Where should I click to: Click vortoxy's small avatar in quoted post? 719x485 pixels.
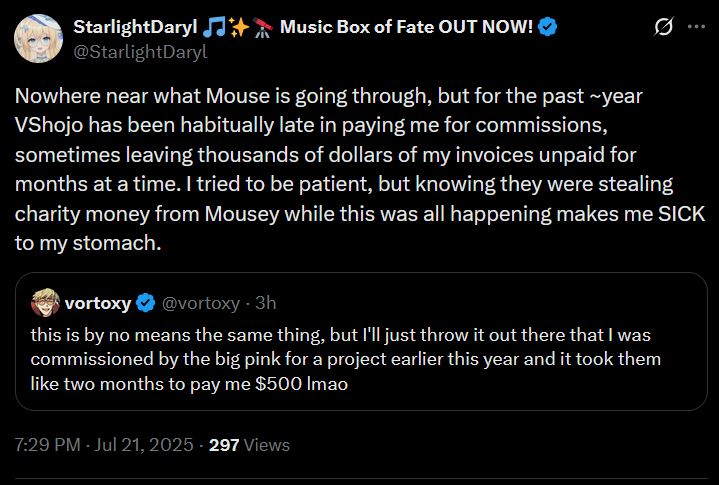[x=45, y=303]
